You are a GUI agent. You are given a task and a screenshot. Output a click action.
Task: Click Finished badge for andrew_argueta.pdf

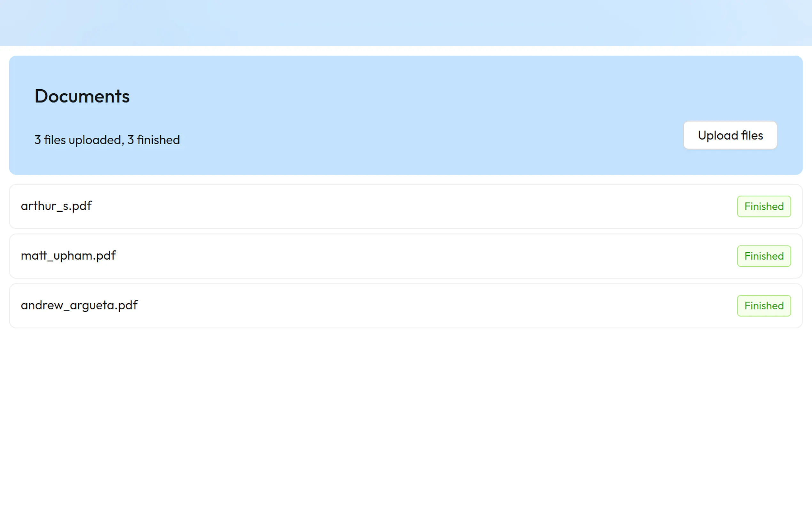pos(764,306)
